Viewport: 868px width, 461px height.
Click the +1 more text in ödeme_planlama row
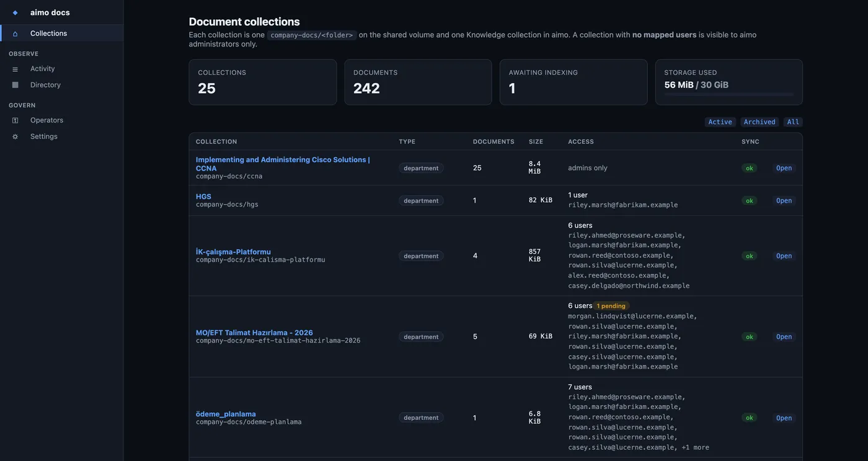[x=695, y=447]
